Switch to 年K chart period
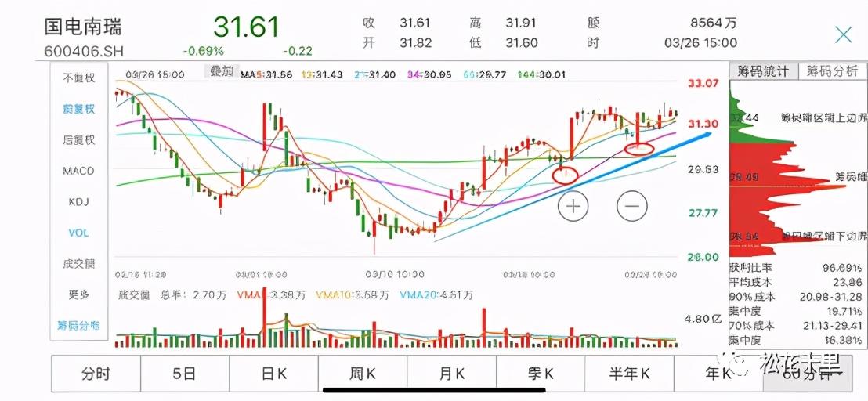The image size is (868, 401). coord(718,374)
